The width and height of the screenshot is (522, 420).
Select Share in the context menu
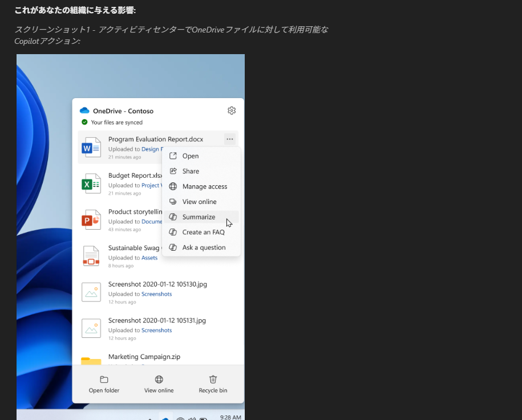(x=191, y=172)
